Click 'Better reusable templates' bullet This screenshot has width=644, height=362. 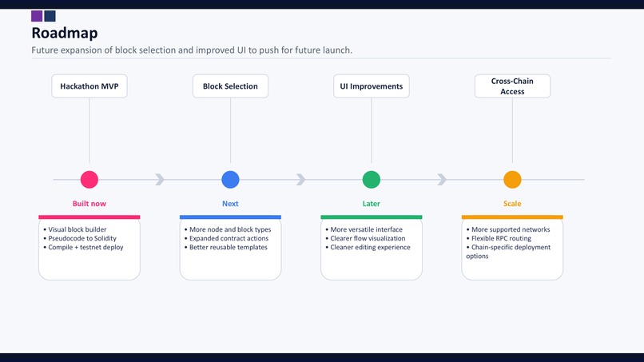click(226, 247)
